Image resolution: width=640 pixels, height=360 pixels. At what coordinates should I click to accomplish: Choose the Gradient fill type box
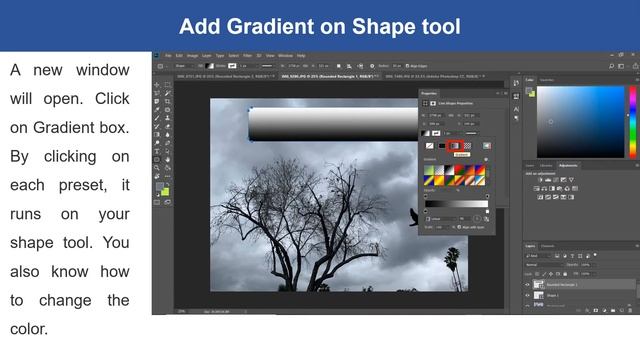pos(455,146)
